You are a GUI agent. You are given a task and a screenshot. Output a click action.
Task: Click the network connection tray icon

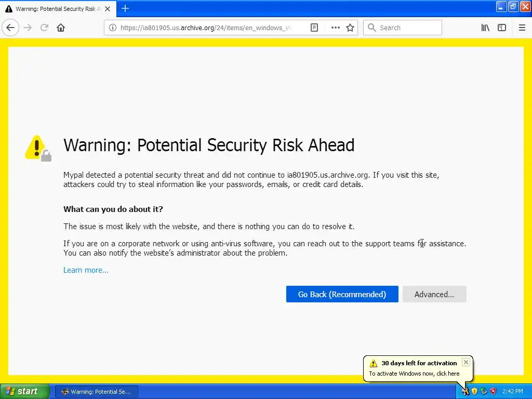pos(484,392)
